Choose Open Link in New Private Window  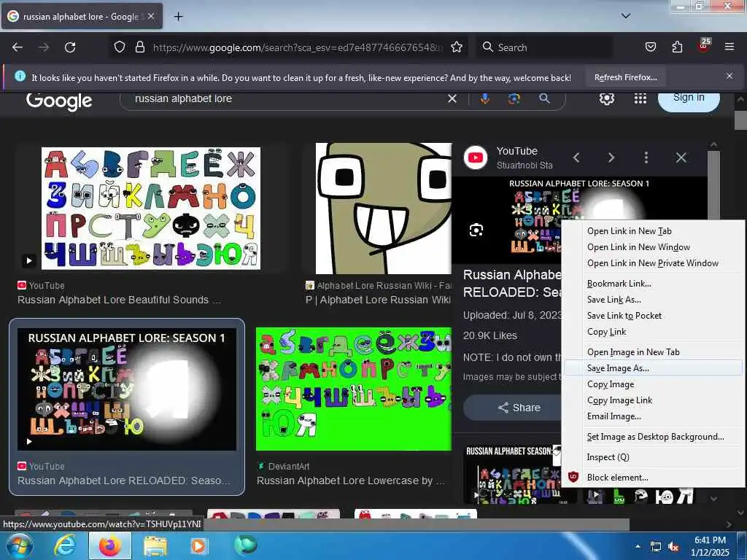point(653,262)
